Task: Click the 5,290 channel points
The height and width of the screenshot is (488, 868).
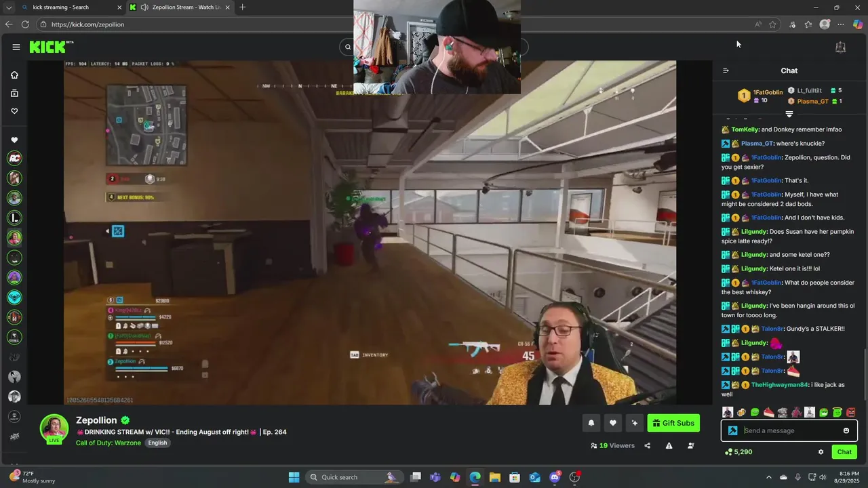Action: coord(738,452)
